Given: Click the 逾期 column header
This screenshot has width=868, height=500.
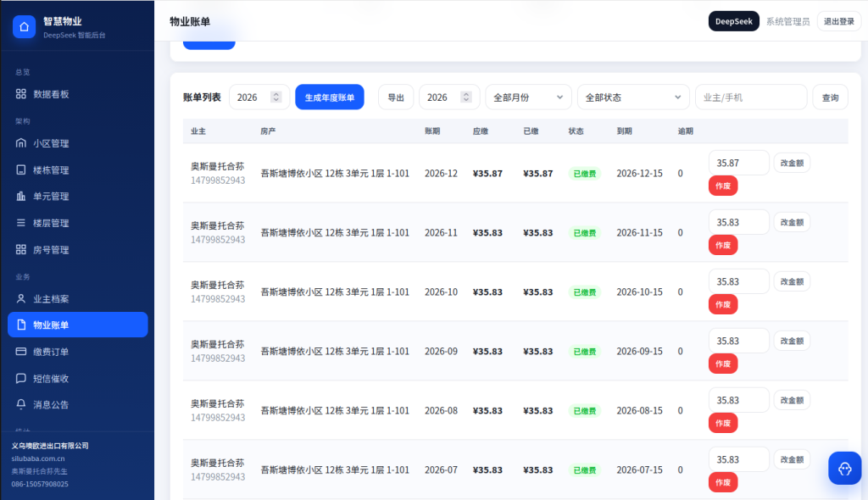Looking at the screenshot, I should pyautogui.click(x=685, y=131).
